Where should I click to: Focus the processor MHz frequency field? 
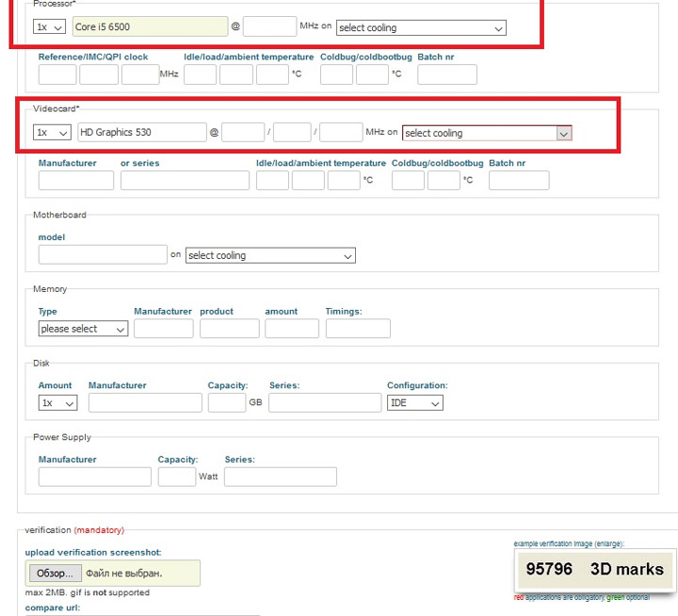click(x=270, y=26)
